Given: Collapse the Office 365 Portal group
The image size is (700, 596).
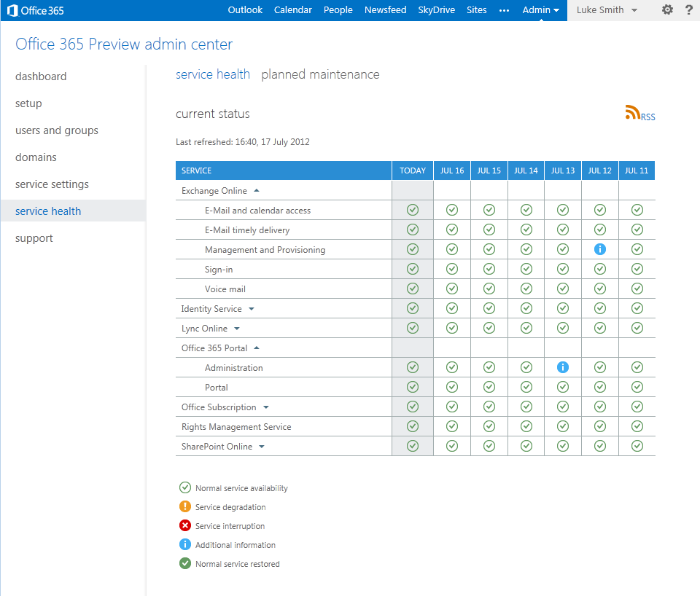Looking at the screenshot, I should (257, 348).
